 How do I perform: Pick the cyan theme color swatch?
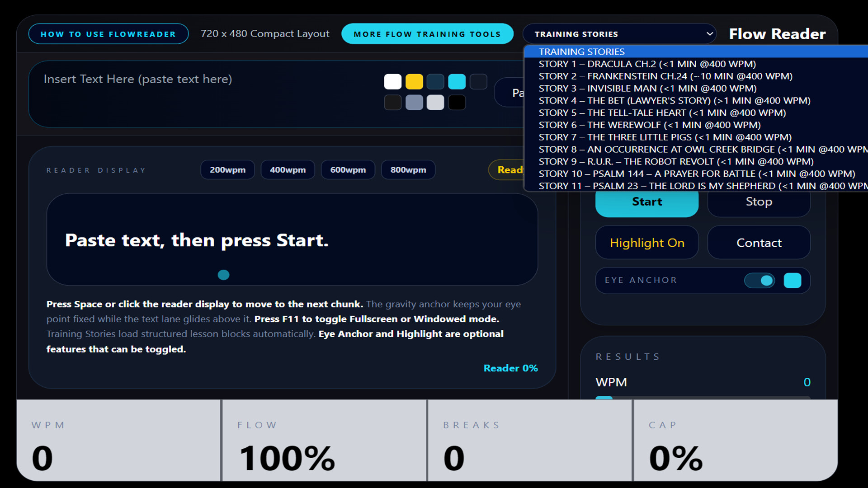(x=457, y=82)
